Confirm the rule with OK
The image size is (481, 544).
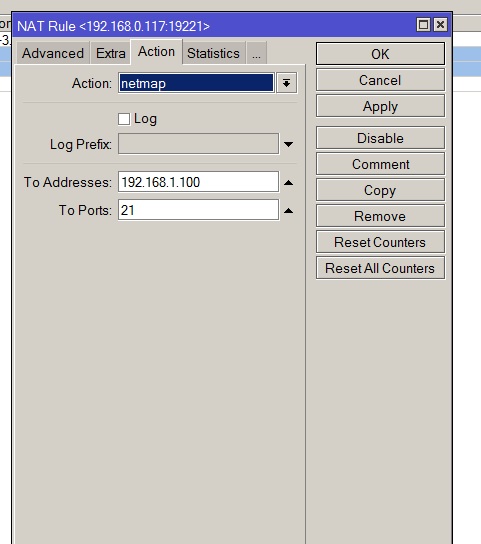pos(380,54)
